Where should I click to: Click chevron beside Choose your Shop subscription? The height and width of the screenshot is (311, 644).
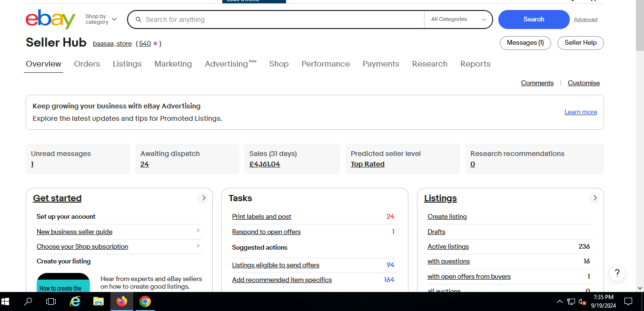coord(198,246)
